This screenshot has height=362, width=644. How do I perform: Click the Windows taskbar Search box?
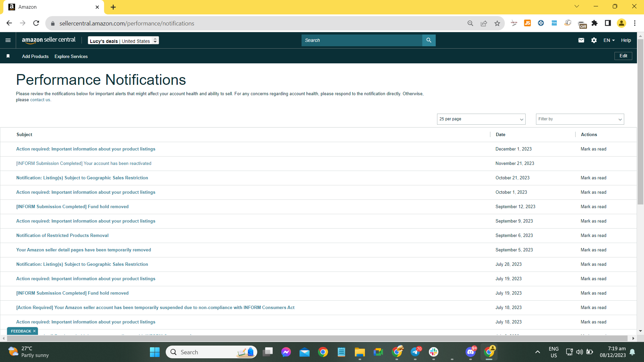click(211, 352)
